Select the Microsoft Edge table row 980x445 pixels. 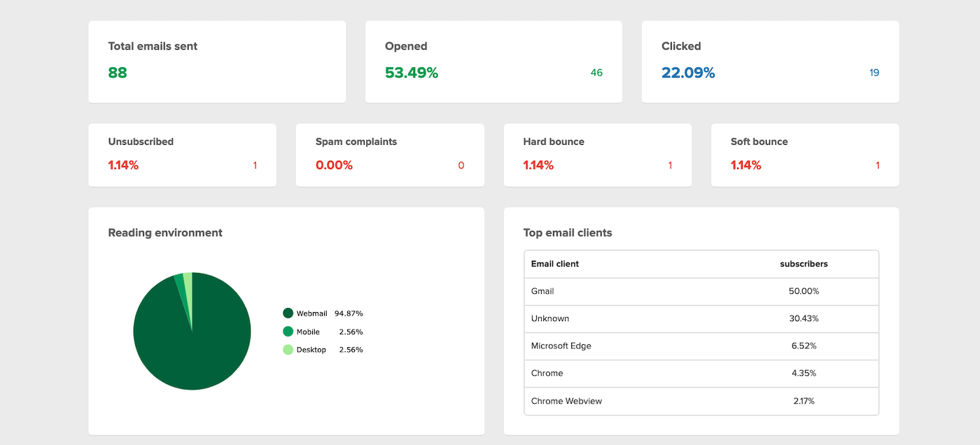click(x=701, y=346)
